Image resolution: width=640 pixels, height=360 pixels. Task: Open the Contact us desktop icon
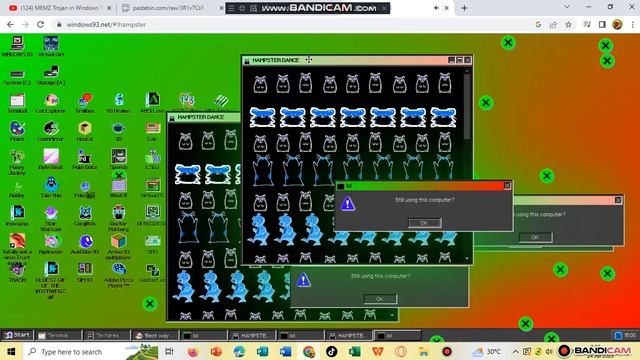153,273
